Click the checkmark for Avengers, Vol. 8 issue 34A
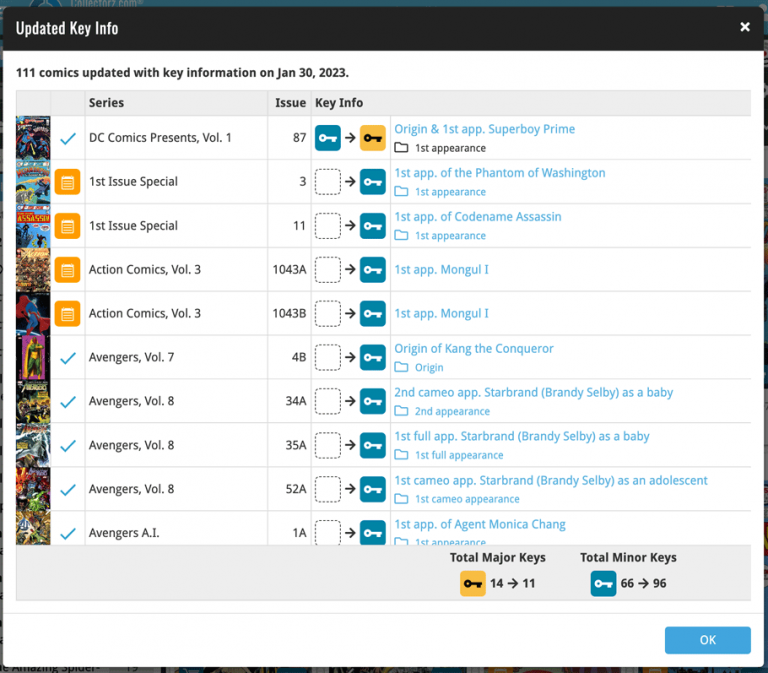Image resolution: width=768 pixels, height=673 pixels. pyautogui.click(x=68, y=402)
